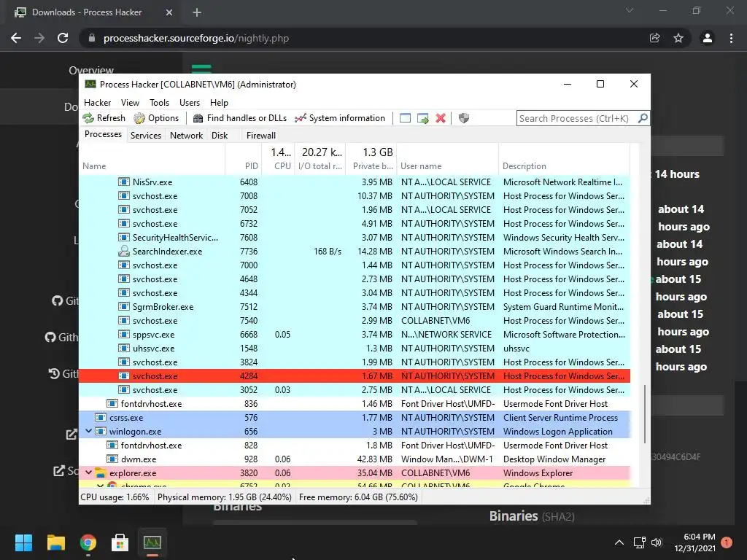
Task: Click share page icon in address bar
Action: click(654, 38)
